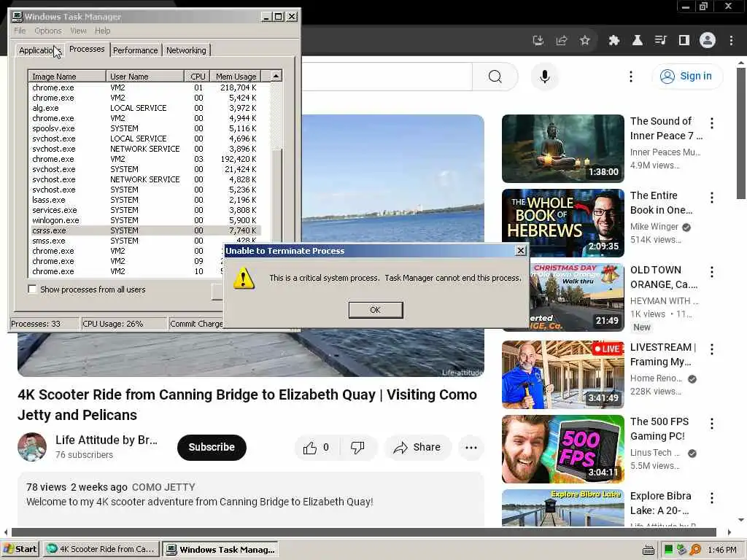Click the Sign in button on YouTube

pyautogui.click(x=686, y=76)
